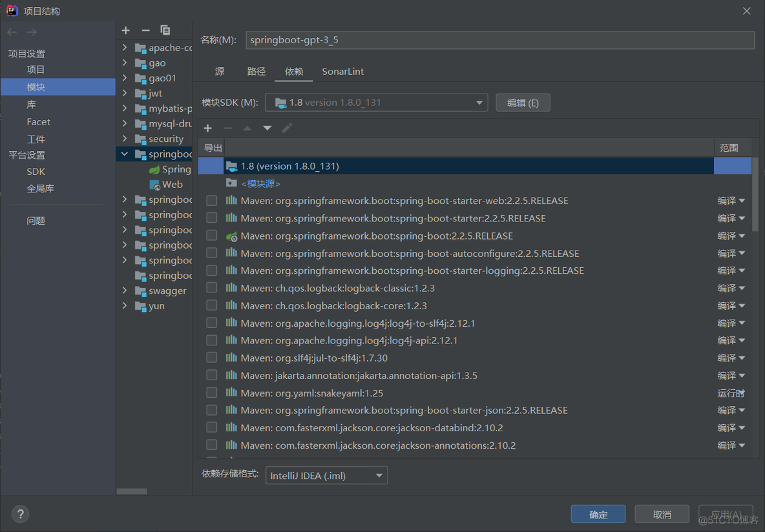Click the remove module minus icon
Screen dimensions: 765x532
[x=145, y=30]
